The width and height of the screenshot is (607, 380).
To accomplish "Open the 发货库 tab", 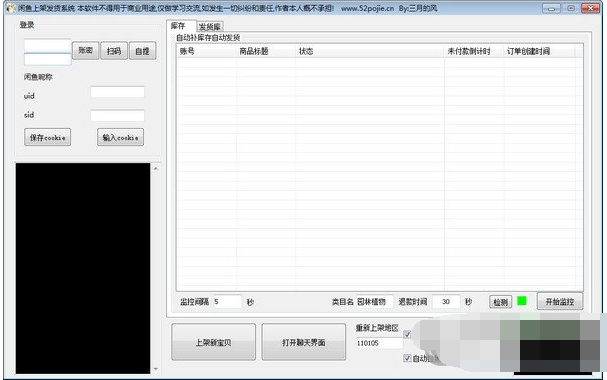I will (x=210, y=27).
